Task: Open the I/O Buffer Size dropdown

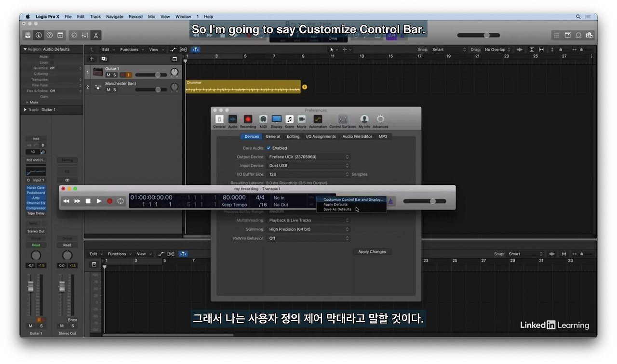Action: 308,174
